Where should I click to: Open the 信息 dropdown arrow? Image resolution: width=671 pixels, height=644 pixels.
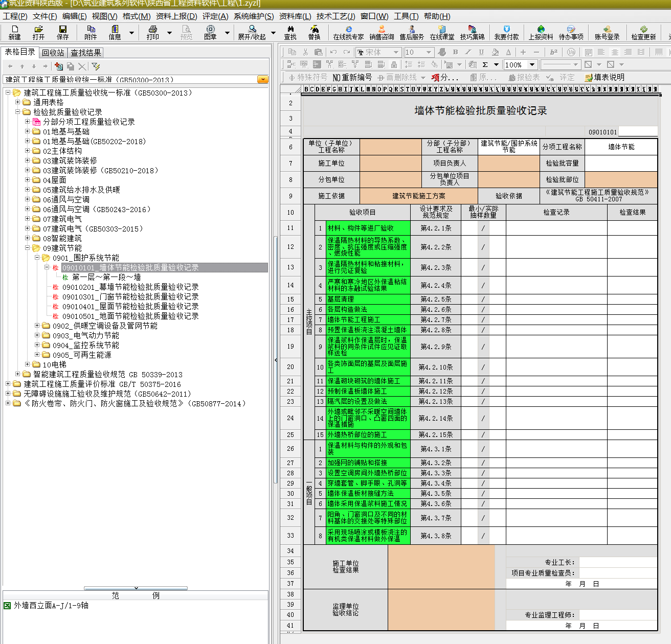tap(131, 33)
